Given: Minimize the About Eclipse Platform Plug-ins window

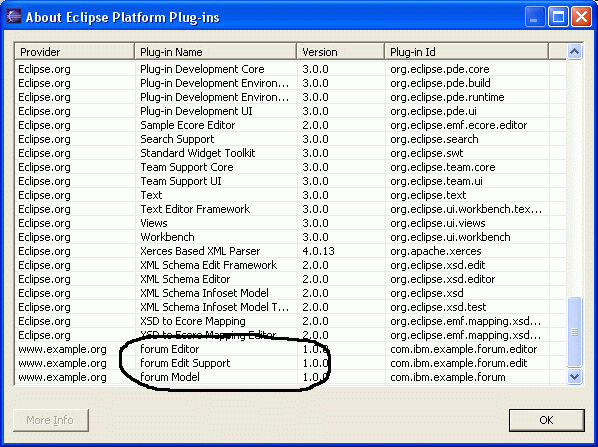Looking at the screenshot, I should 534,17.
